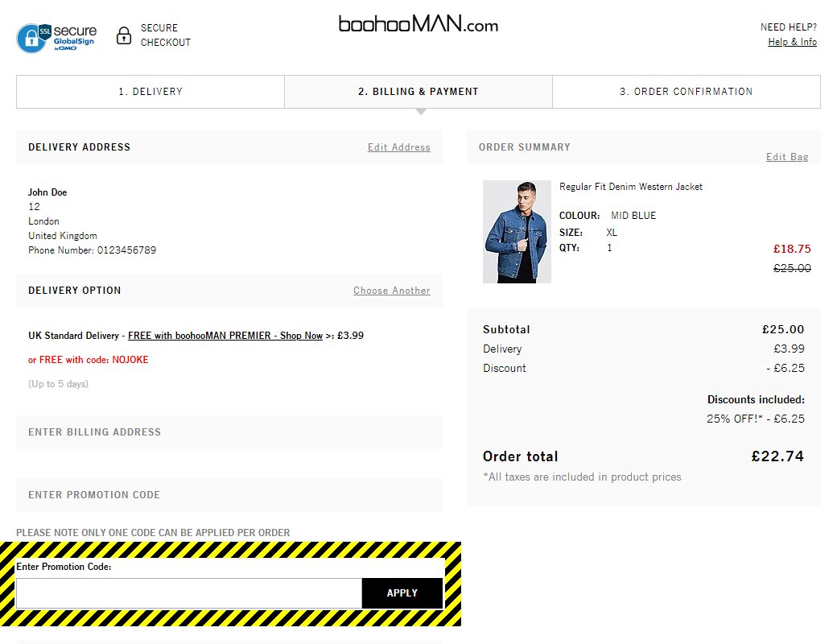Open Edit Address for the delivery address
The height and width of the screenshot is (644, 837).
coord(399,147)
